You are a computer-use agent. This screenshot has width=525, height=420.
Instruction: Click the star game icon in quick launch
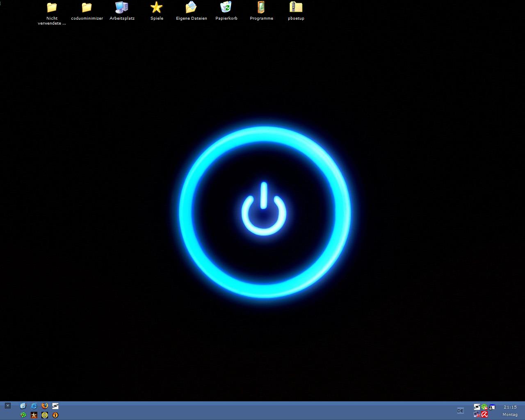coord(34,415)
